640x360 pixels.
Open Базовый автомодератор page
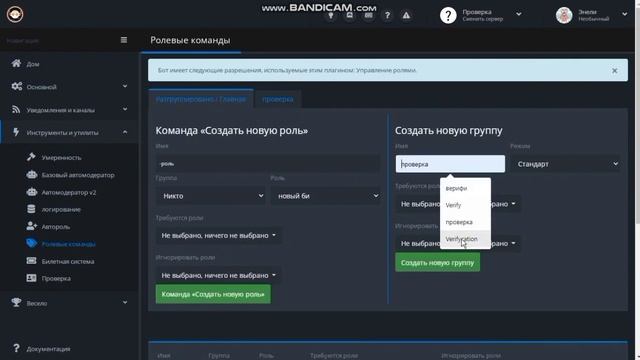coord(78,175)
